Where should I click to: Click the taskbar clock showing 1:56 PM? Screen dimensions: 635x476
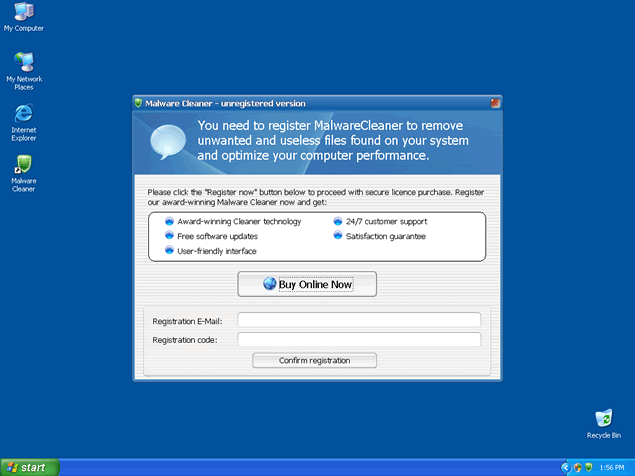pos(613,468)
